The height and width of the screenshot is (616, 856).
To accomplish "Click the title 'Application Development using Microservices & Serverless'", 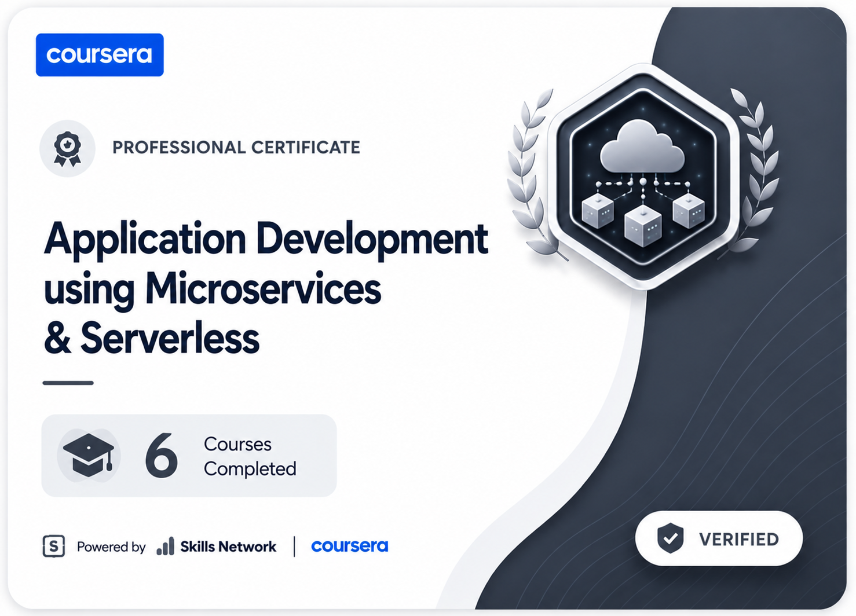I will point(266,288).
